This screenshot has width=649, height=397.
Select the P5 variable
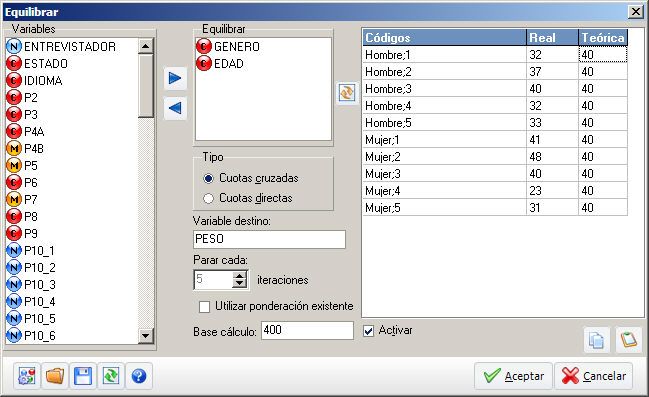(22, 165)
